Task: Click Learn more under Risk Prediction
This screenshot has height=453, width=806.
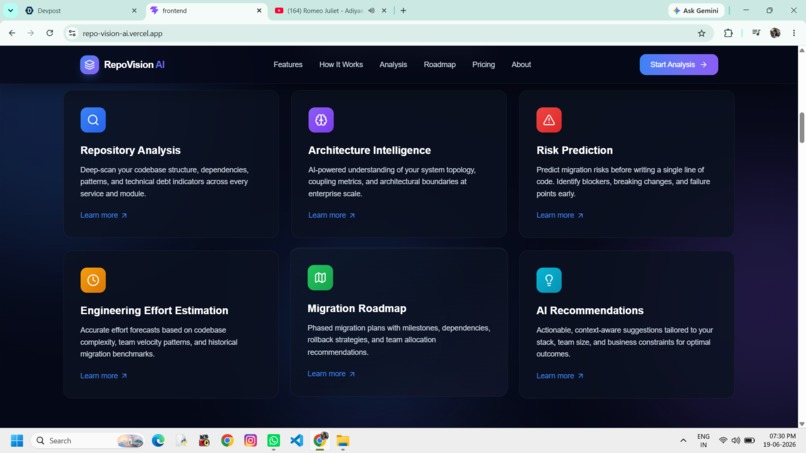Action: 560,215
